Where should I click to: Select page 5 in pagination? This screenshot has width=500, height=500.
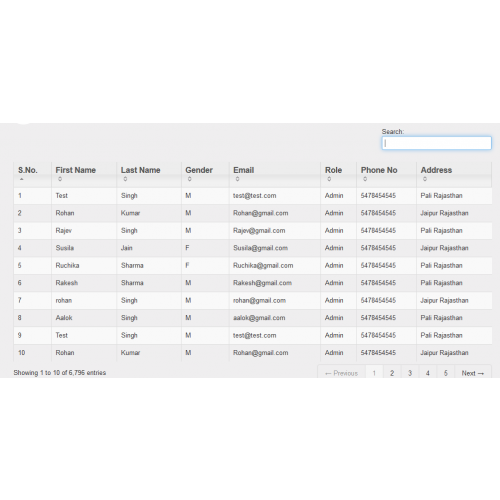tap(446, 373)
